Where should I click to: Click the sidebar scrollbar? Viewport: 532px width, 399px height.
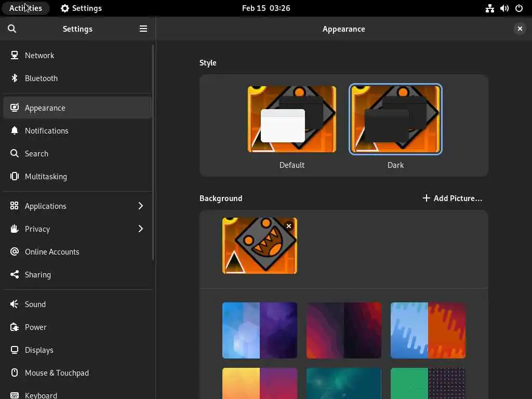coord(153,153)
